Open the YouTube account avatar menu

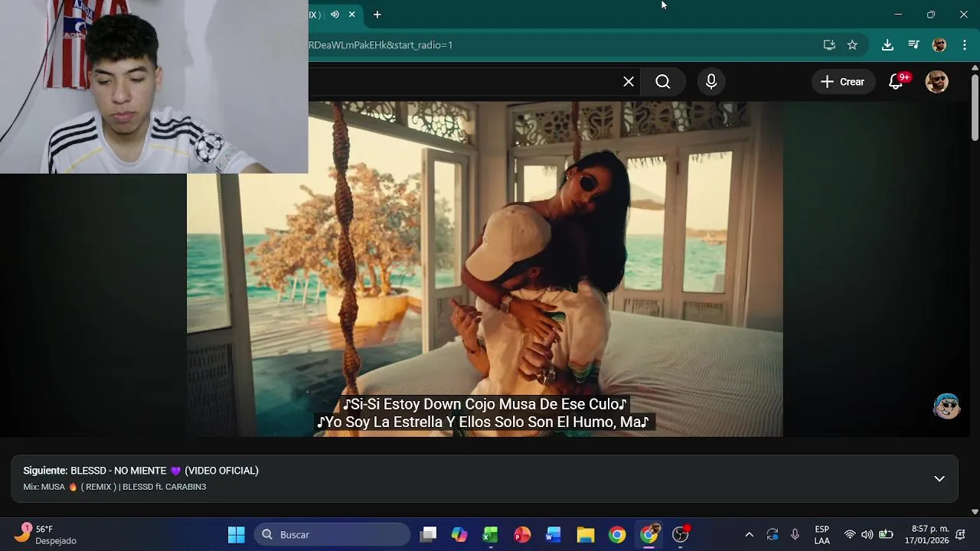(937, 82)
